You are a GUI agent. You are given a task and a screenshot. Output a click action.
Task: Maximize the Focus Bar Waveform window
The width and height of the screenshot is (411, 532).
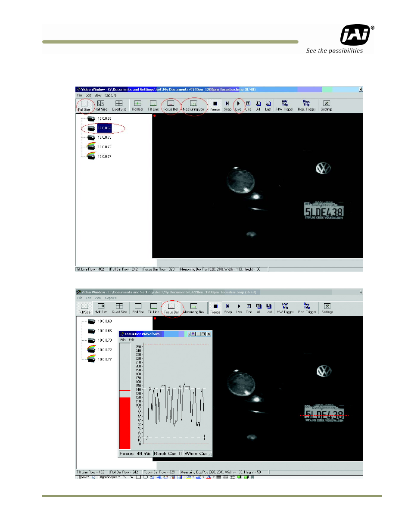pyautogui.click(x=203, y=334)
